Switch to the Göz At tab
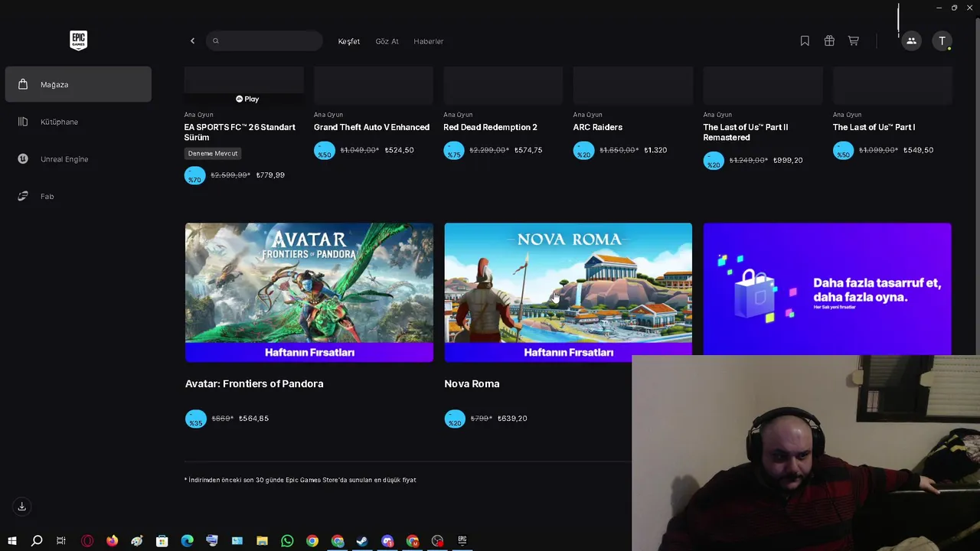Viewport: 980px width, 551px height. click(387, 41)
